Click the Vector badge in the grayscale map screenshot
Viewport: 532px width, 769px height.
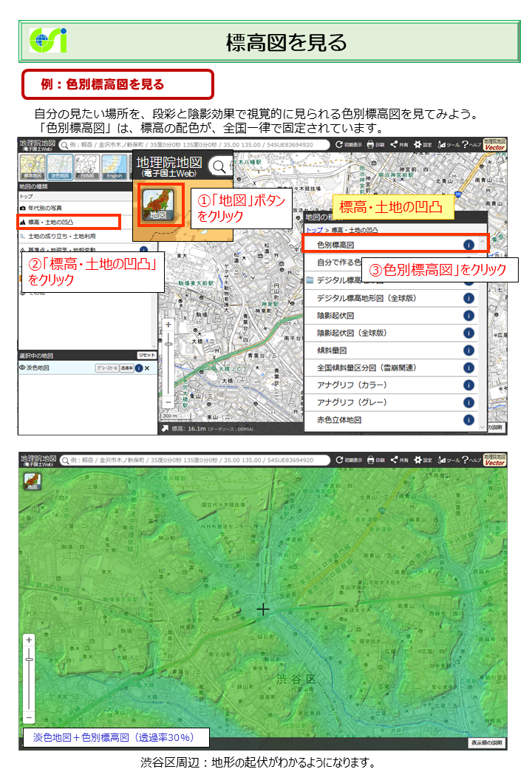coord(494,145)
